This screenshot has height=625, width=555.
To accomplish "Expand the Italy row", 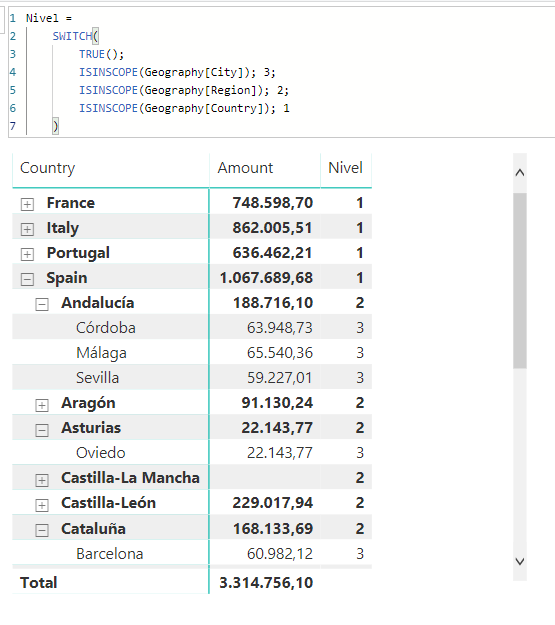I will click(27, 230).
